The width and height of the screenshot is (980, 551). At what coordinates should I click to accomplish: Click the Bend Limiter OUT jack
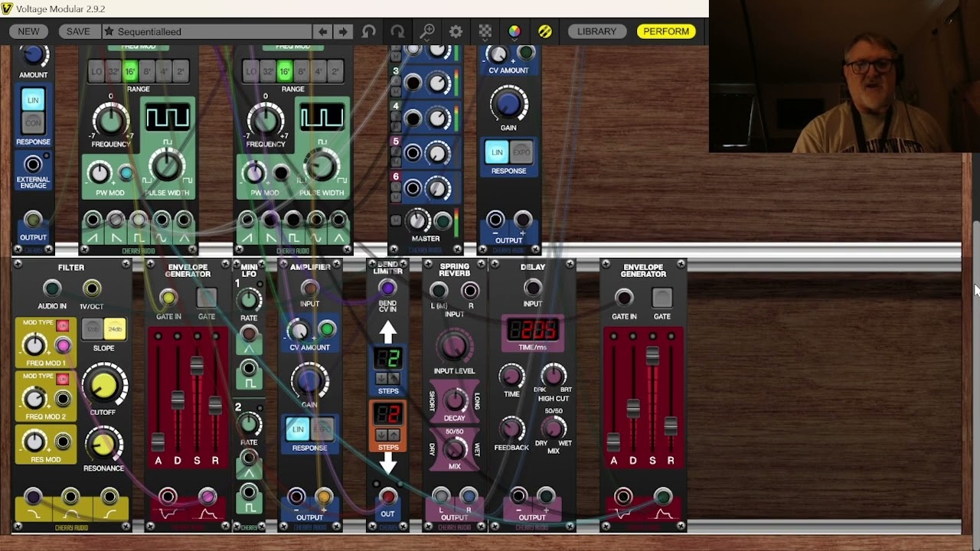387,497
